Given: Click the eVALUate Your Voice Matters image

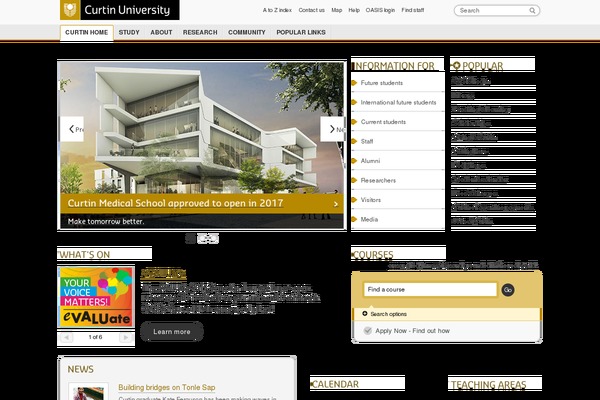Looking at the screenshot, I should [x=96, y=297].
